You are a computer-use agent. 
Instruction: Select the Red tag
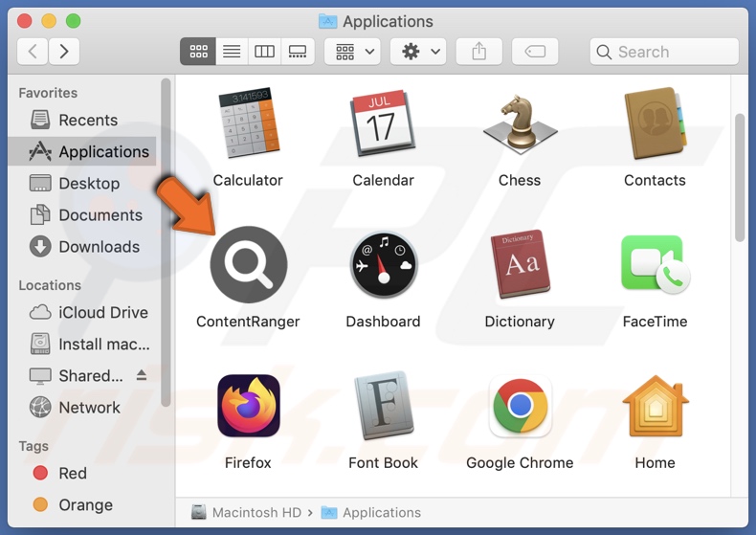click(82, 473)
